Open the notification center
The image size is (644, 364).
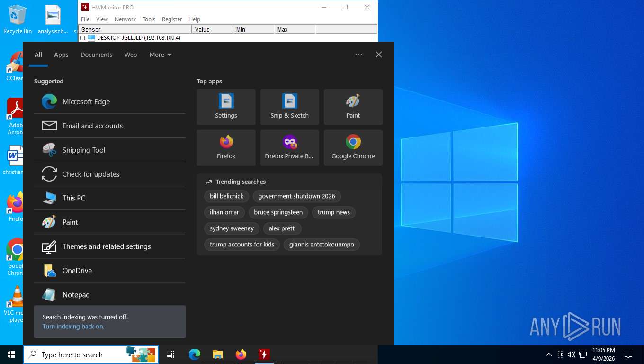coord(628,355)
